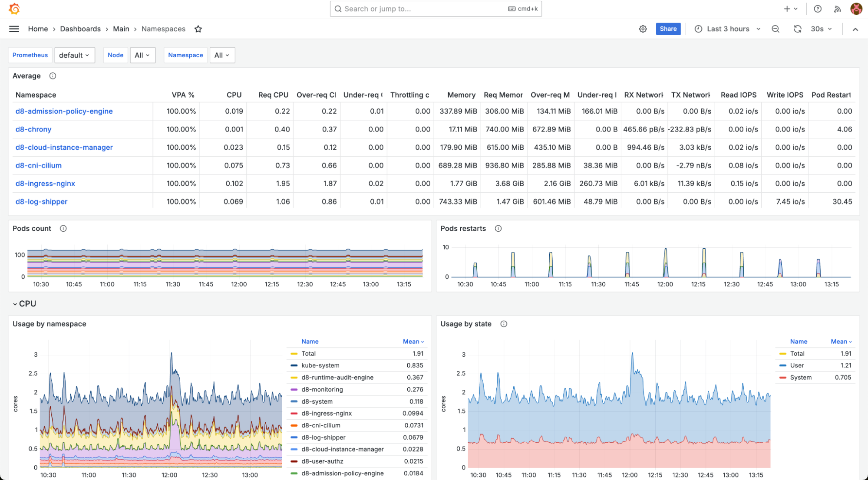Show info for the Pods restarts panel
Image resolution: width=868 pixels, height=480 pixels.
pos(498,229)
